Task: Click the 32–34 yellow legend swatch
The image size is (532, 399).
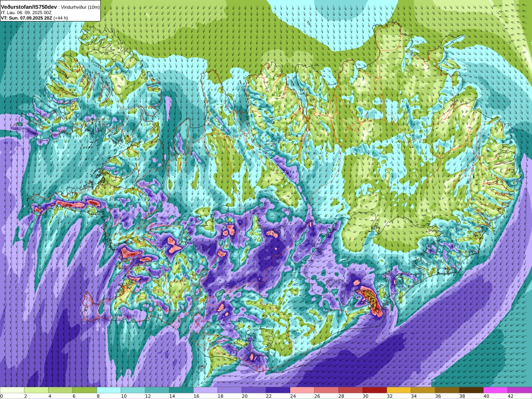Action: coord(399,390)
